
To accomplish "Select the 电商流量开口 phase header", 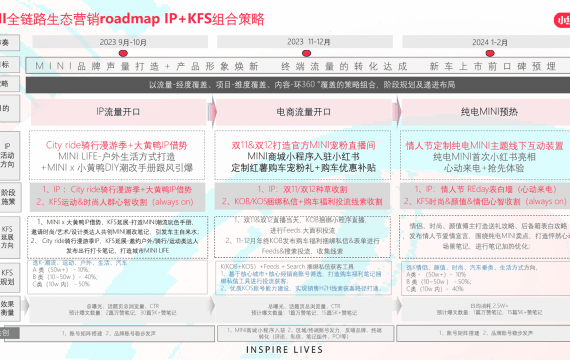I will [x=304, y=112].
